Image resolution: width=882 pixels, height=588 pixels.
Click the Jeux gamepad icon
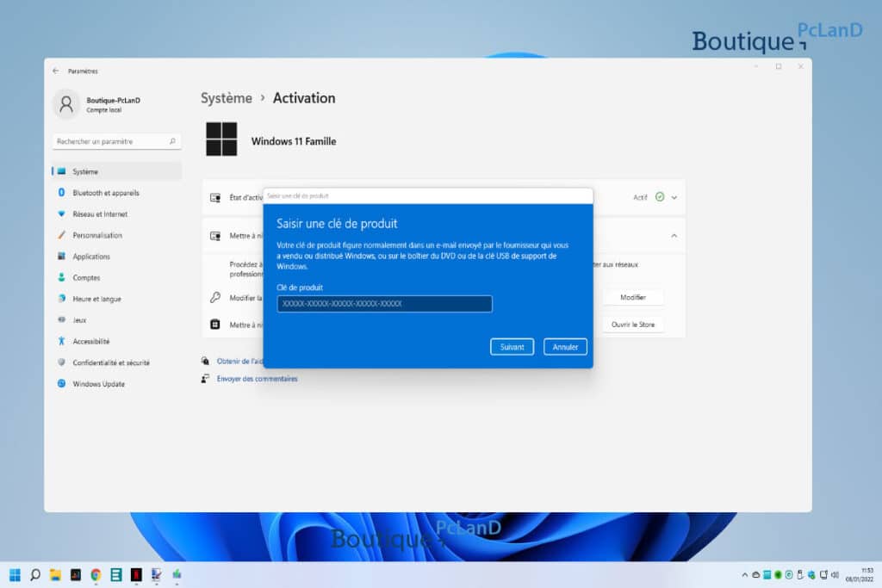(x=61, y=319)
